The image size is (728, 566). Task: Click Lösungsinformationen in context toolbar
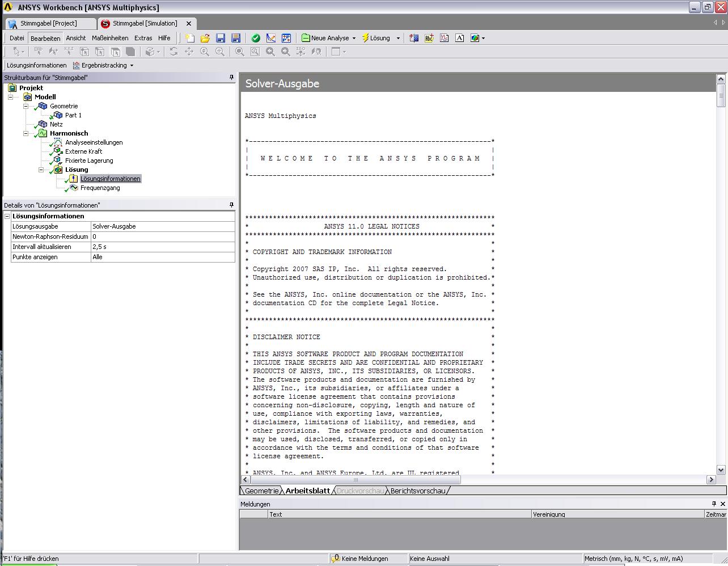click(37, 65)
